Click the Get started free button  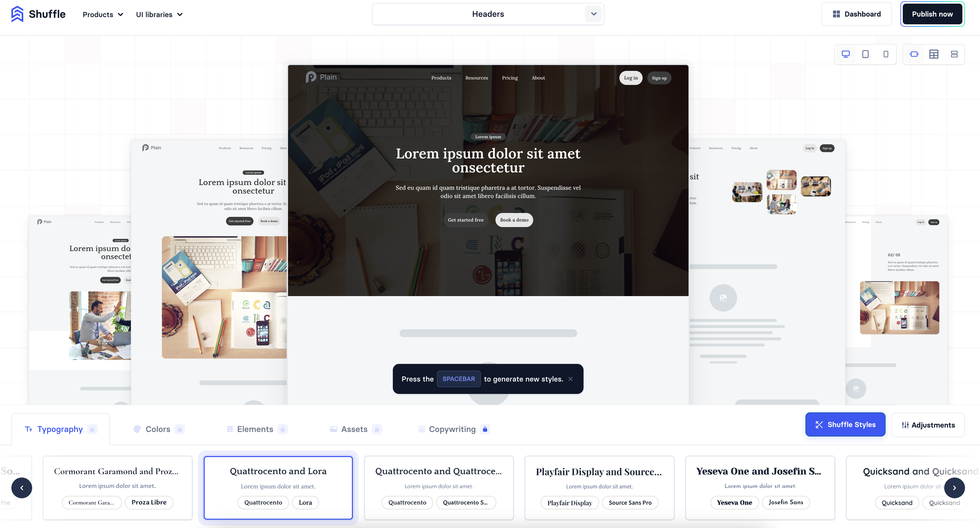[x=466, y=219]
